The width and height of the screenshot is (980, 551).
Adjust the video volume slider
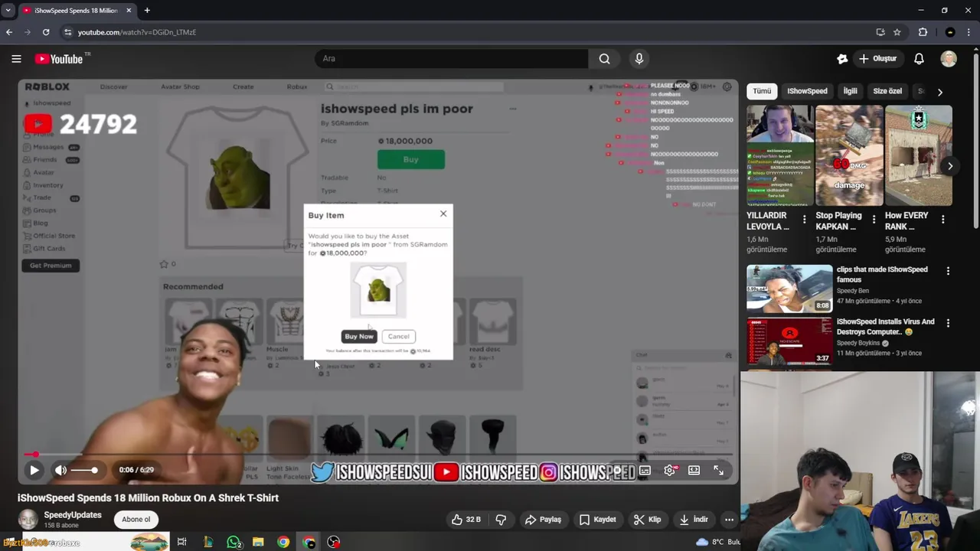(x=85, y=470)
